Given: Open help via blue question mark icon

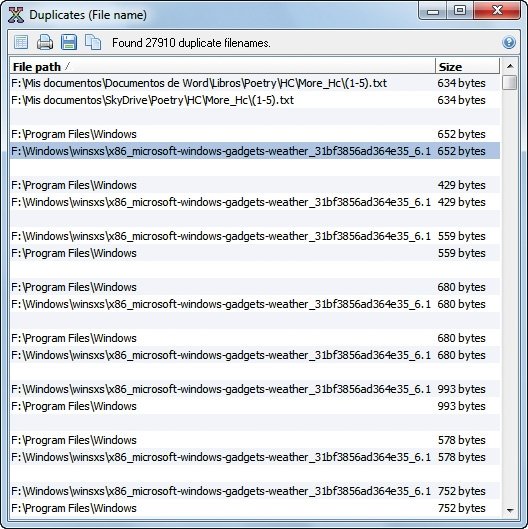Looking at the screenshot, I should click(509, 43).
